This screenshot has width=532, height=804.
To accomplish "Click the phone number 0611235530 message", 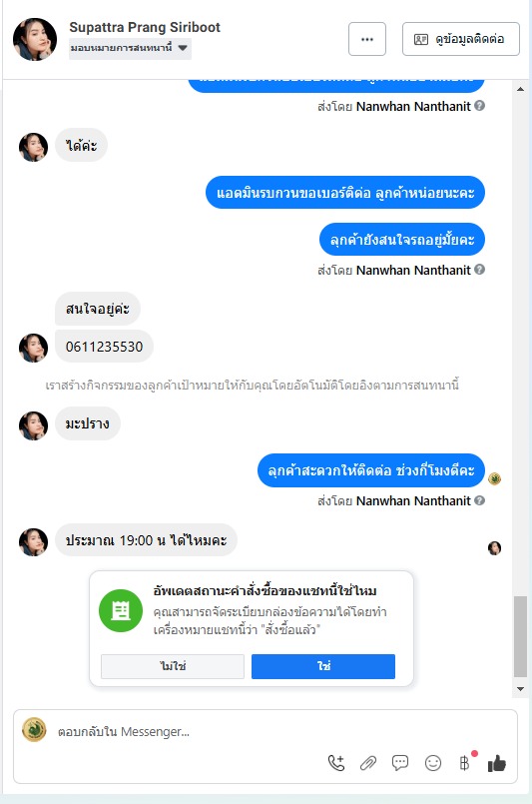I will point(104,347).
